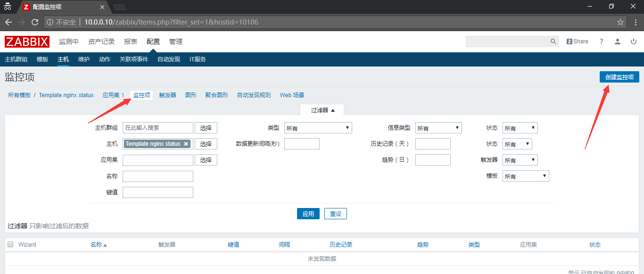644x274 pixels.
Task: Click the logout power icon
Action: click(634, 42)
